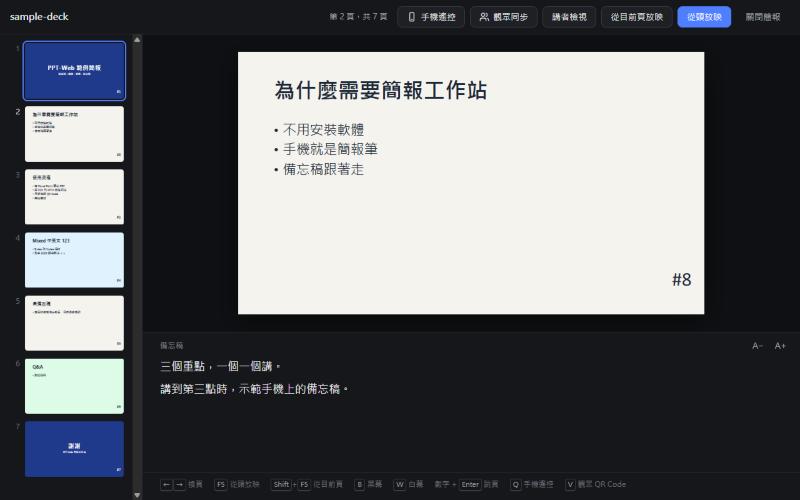The width and height of the screenshot is (800, 500).
Task: Click the #8 slide number label
Action: (x=682, y=280)
